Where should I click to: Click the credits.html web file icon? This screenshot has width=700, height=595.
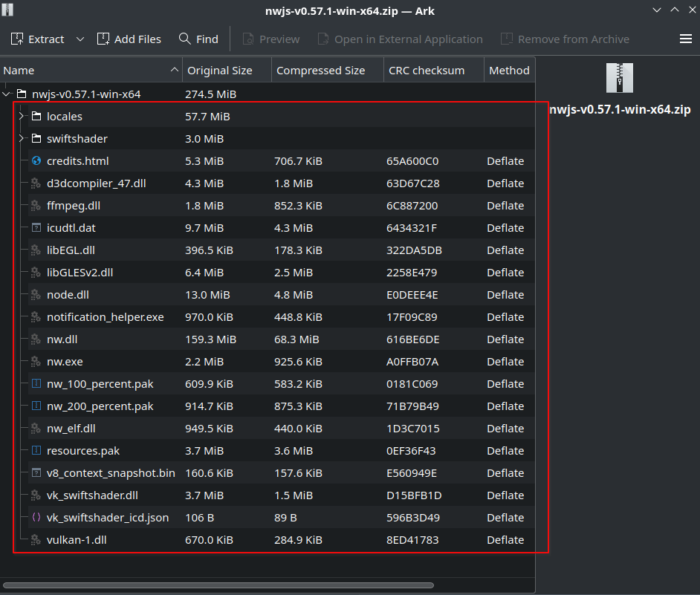36,160
